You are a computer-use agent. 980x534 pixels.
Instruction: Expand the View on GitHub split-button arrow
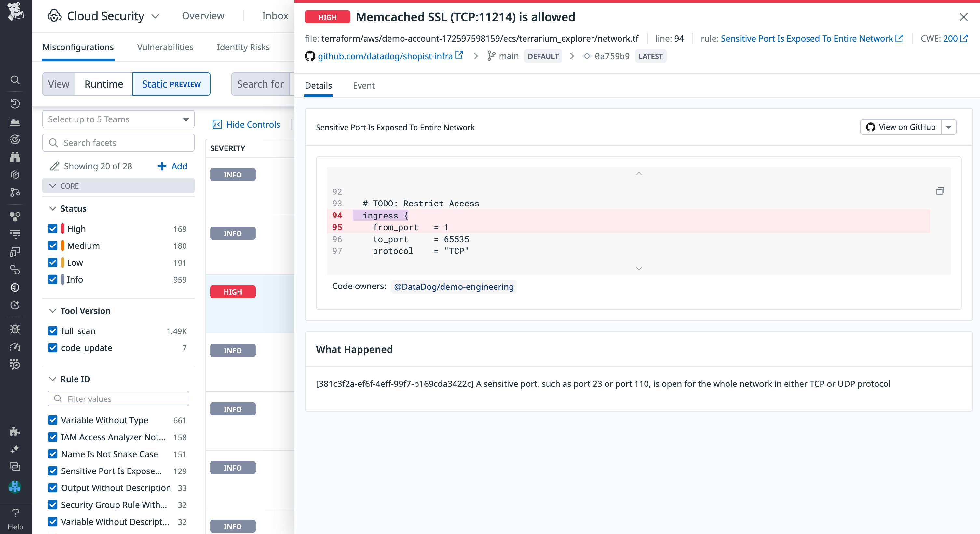coord(949,127)
